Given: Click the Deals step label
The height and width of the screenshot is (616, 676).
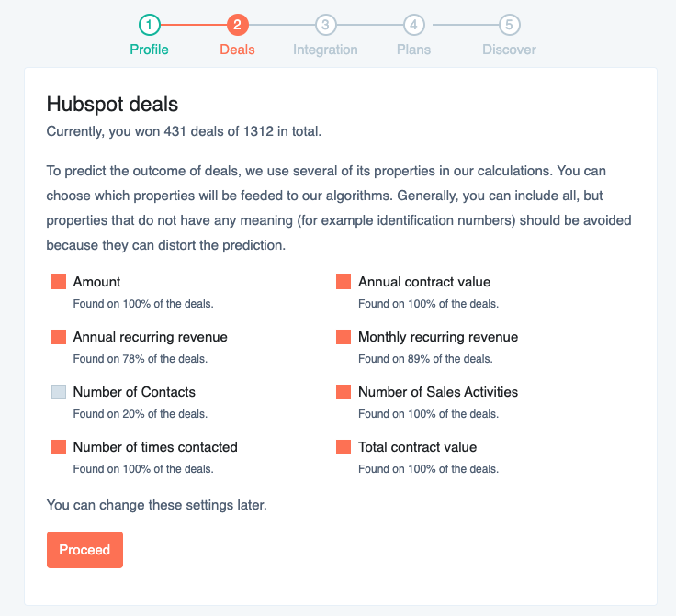Looking at the screenshot, I should point(237,50).
